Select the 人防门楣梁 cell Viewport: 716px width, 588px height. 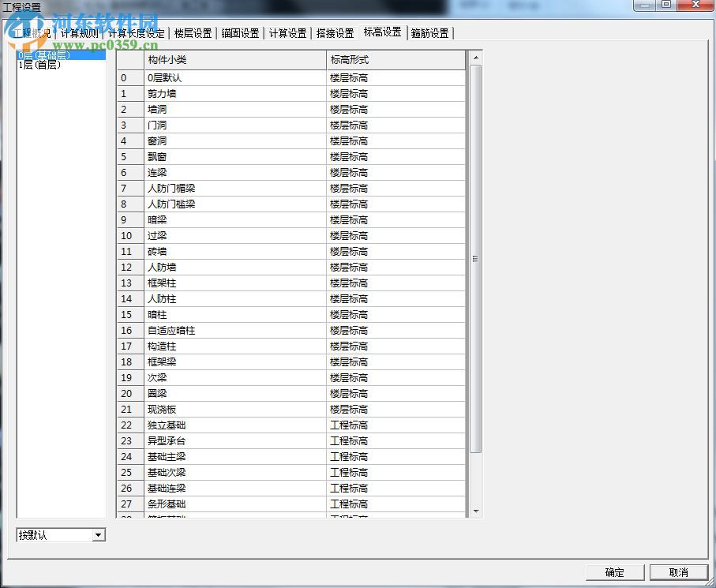235,189
